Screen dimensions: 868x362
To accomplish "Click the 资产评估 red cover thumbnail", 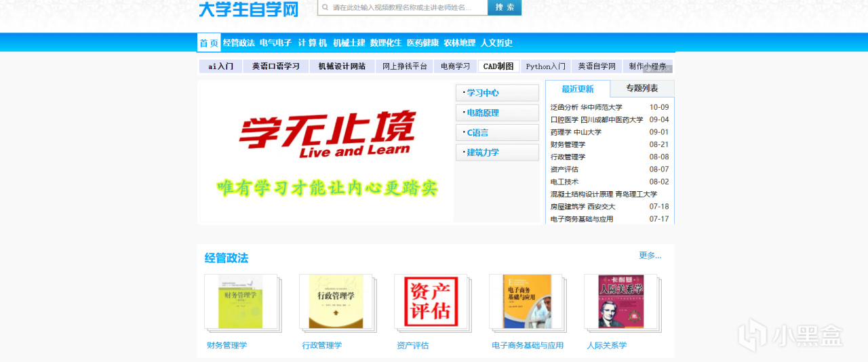I will (431, 302).
